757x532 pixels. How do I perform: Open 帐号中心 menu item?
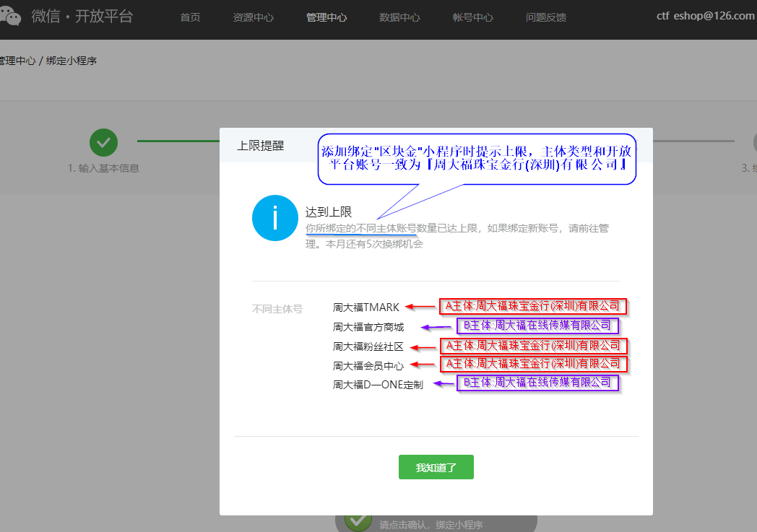coord(473,17)
